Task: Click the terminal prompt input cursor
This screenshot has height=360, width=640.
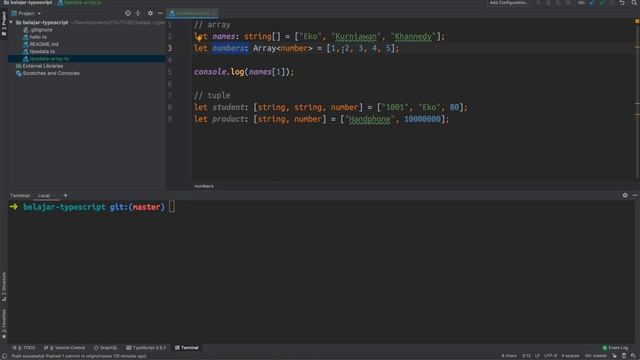Action: click(x=172, y=207)
